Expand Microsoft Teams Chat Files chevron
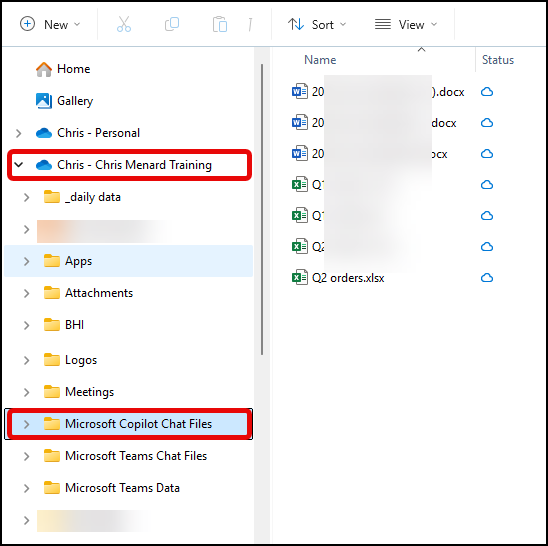This screenshot has height=546, width=548. coord(27,457)
